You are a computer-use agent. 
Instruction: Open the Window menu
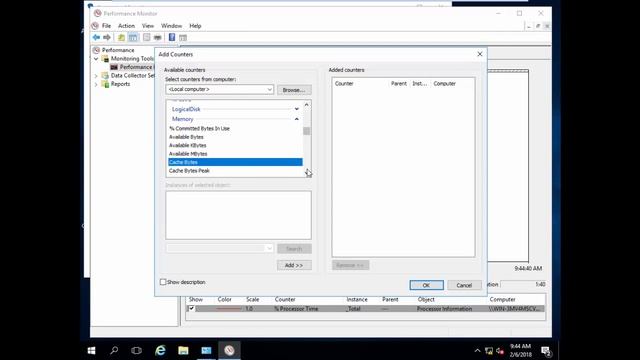click(171, 26)
